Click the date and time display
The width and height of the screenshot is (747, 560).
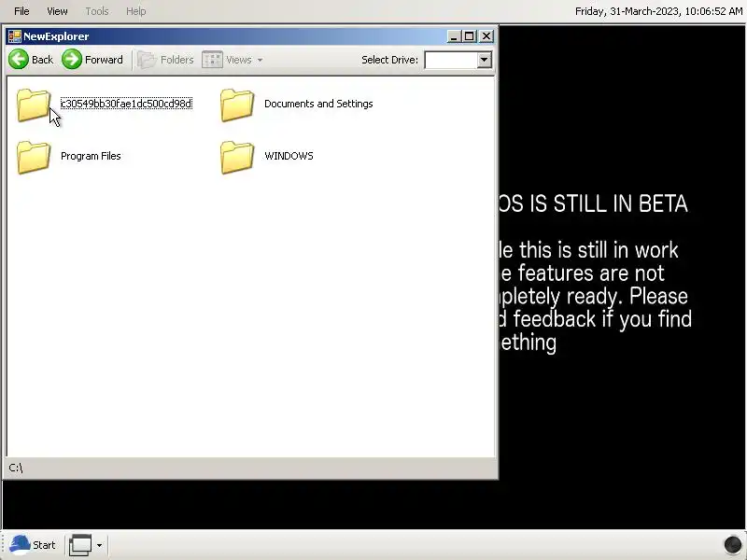(658, 11)
